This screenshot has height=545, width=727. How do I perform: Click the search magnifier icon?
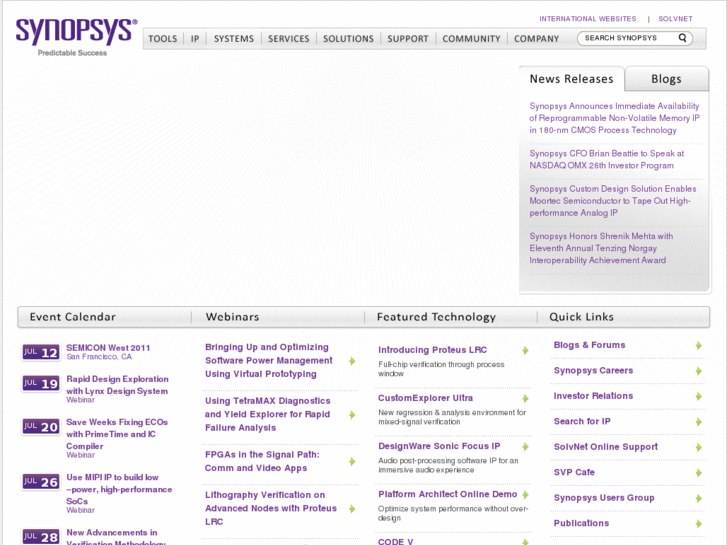(x=682, y=38)
